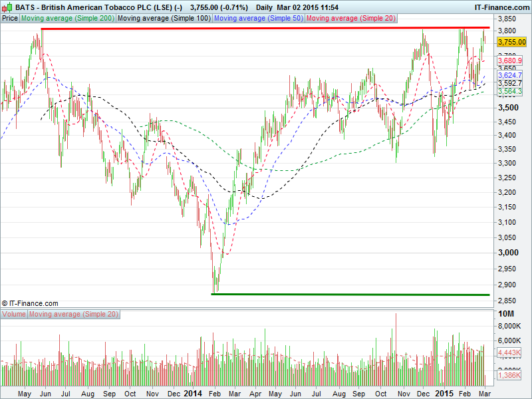The height and width of the screenshot is (399, 532).
Task: Click the 8,000K volume axis label
Action: point(509,326)
